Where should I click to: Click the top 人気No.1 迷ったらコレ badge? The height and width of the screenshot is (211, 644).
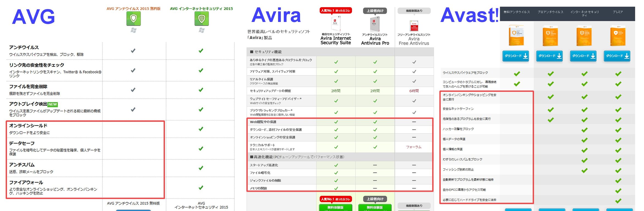pos(335,10)
